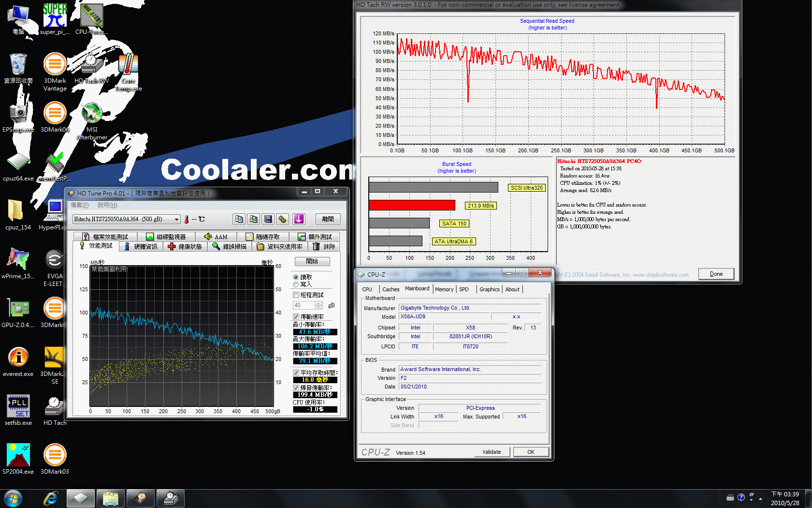Click the short stroke size input field
Image resolution: width=812 pixels, height=508 pixels.
coord(304,305)
